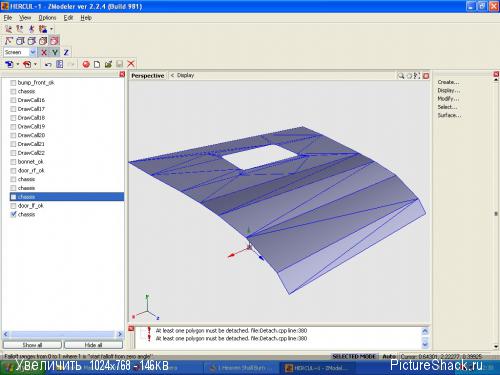Screen dimensions: 500x375
Task: Click the red export icon in bottom toolbar
Action: click(x=27, y=64)
